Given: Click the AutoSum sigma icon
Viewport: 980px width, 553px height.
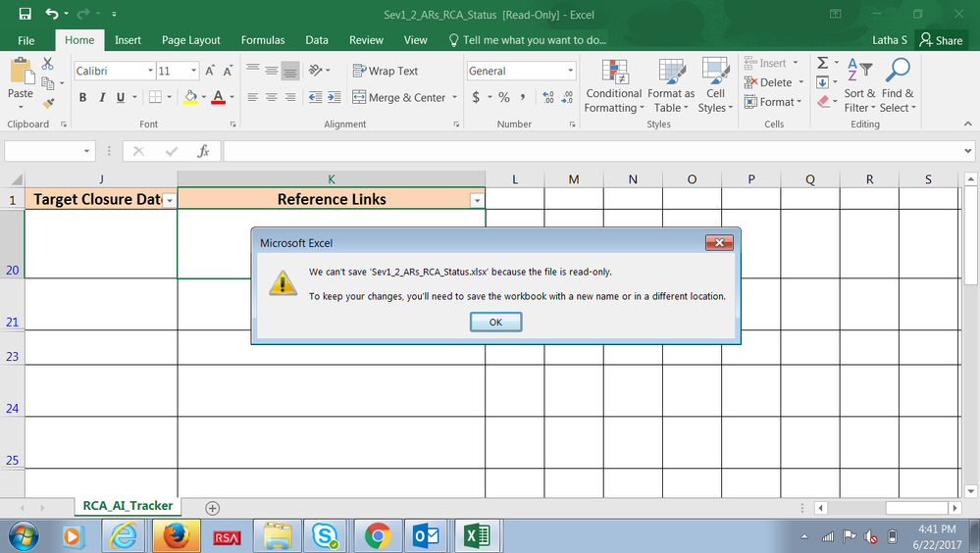Looking at the screenshot, I should pyautogui.click(x=823, y=63).
